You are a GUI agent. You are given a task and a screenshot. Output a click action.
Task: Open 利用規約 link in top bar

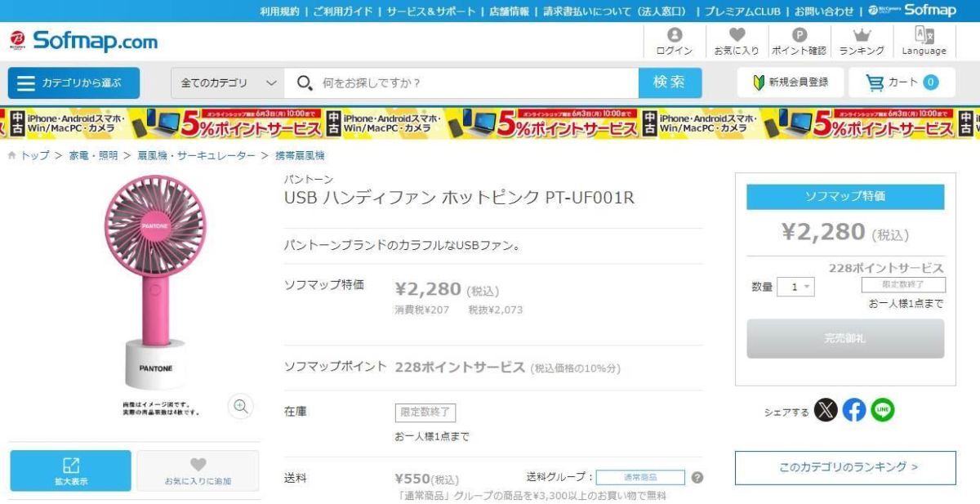coord(278,11)
